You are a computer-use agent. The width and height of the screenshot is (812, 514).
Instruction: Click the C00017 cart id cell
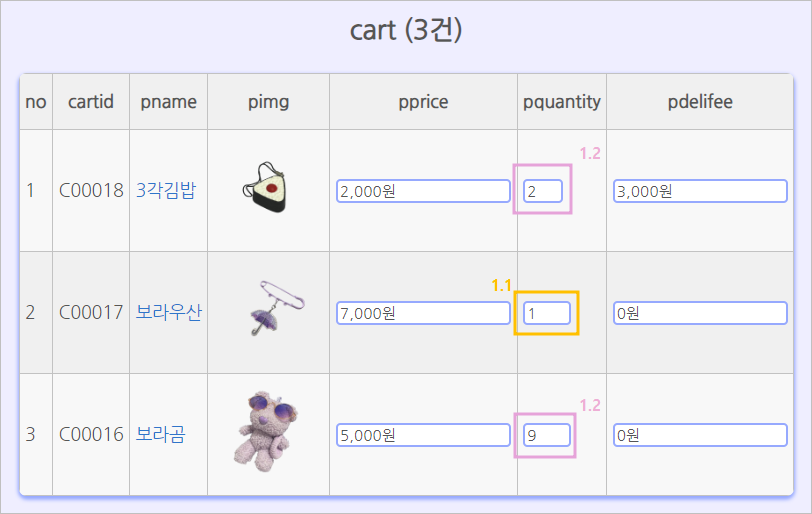click(91, 312)
